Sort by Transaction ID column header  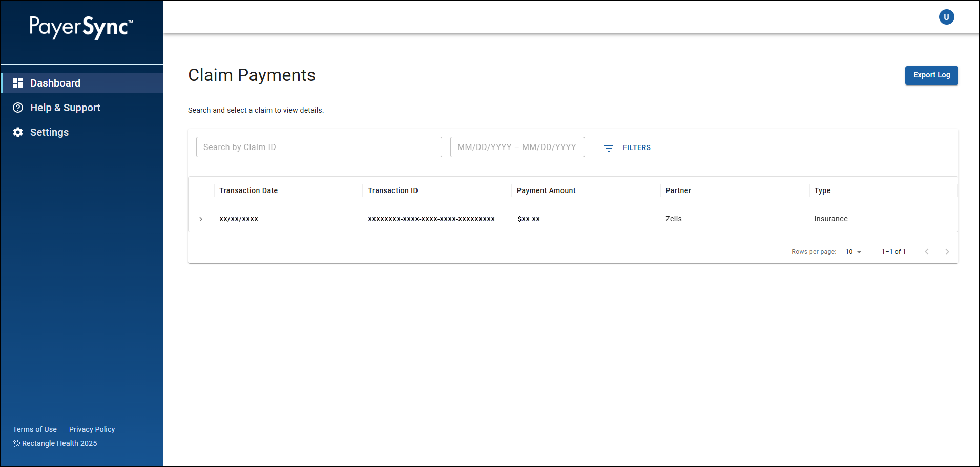(x=393, y=190)
